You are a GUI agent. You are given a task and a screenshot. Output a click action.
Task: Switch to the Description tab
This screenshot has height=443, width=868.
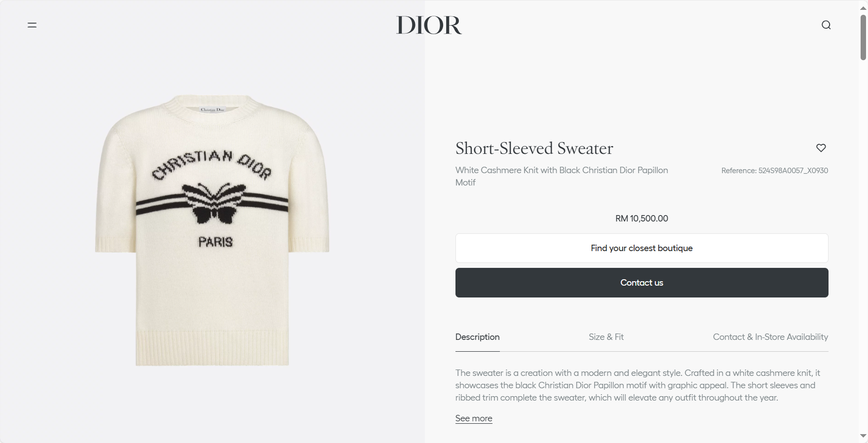[x=477, y=337]
